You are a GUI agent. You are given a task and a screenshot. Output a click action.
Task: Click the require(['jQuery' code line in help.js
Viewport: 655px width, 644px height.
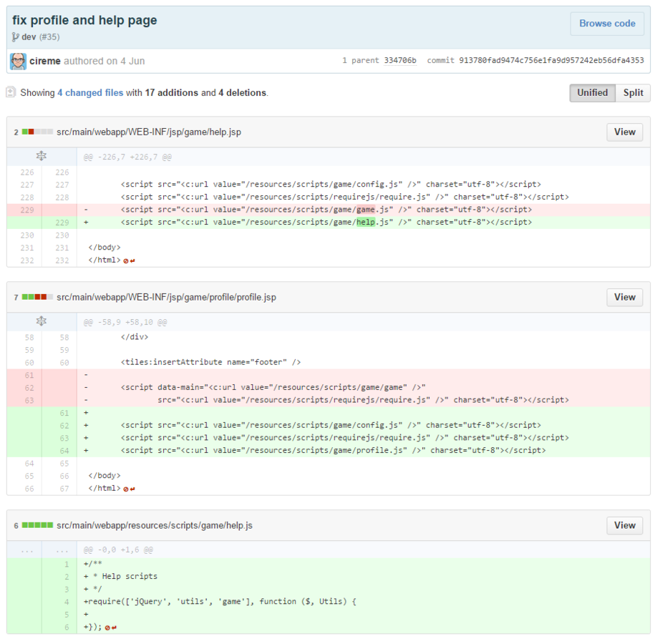(x=220, y=602)
